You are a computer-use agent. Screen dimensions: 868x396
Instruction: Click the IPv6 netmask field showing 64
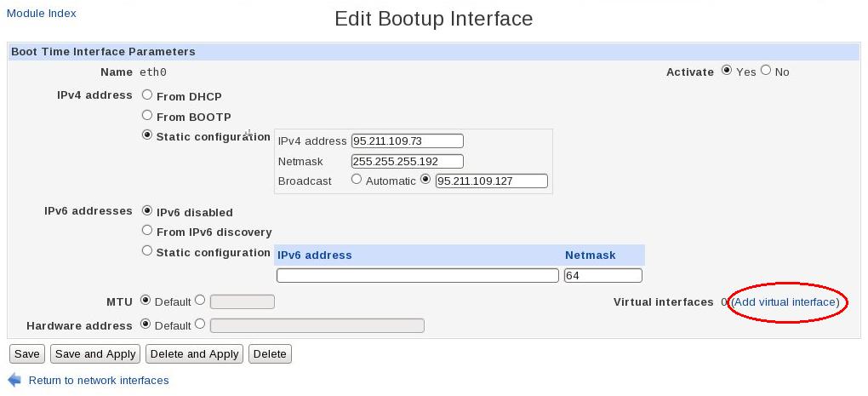click(602, 275)
